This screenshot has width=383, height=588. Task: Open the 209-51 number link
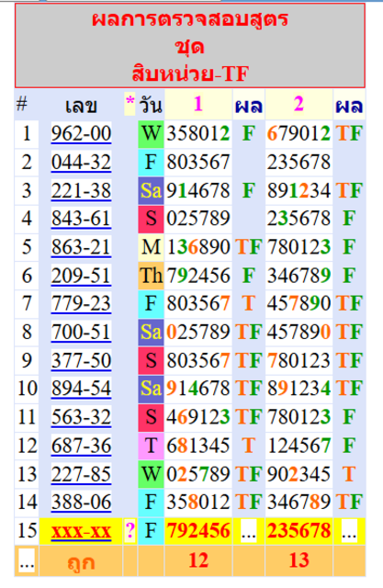[x=82, y=276]
